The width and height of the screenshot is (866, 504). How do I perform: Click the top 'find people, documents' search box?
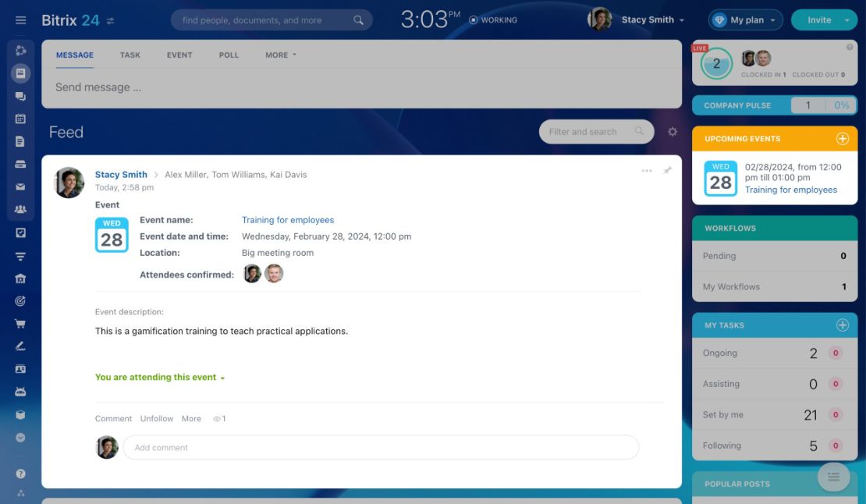(x=272, y=20)
